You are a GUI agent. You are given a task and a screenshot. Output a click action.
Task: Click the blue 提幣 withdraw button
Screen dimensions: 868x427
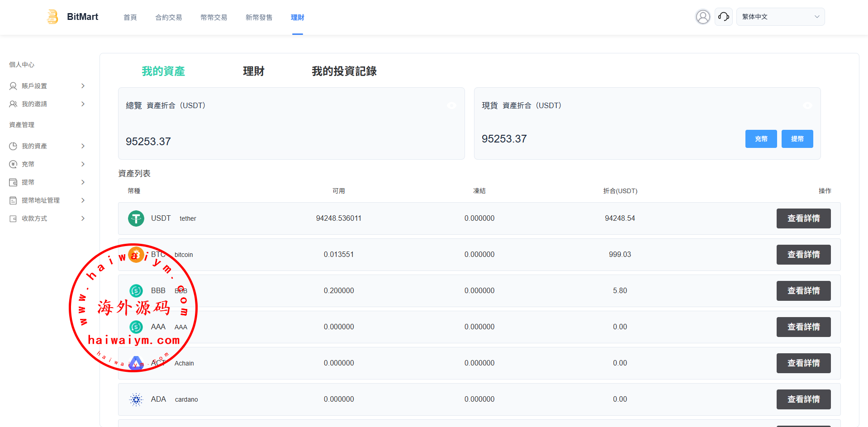coord(797,139)
